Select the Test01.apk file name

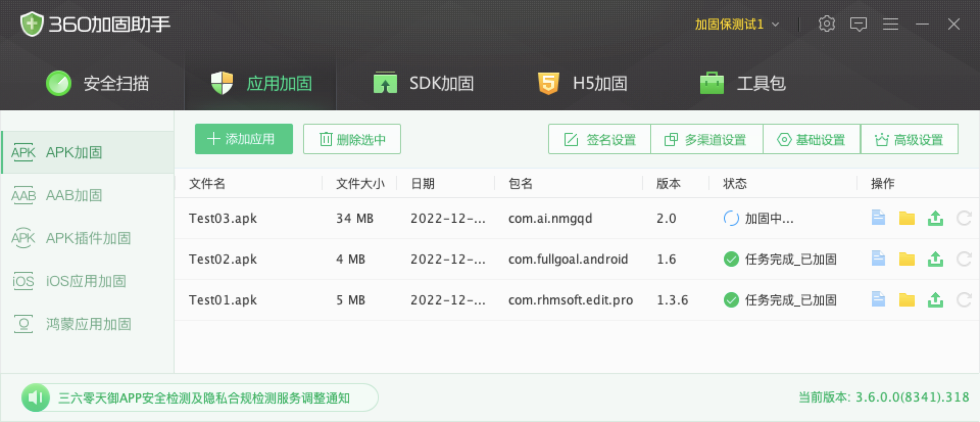coord(223,300)
